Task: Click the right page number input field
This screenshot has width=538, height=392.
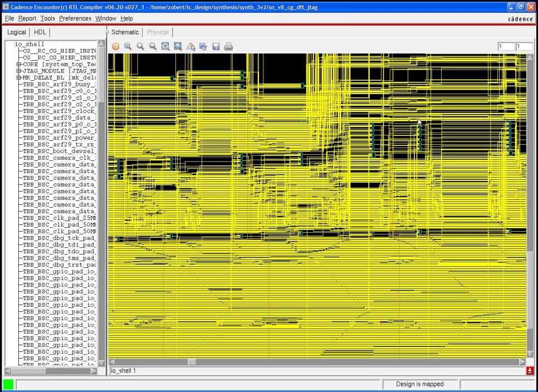Action: tap(524, 46)
